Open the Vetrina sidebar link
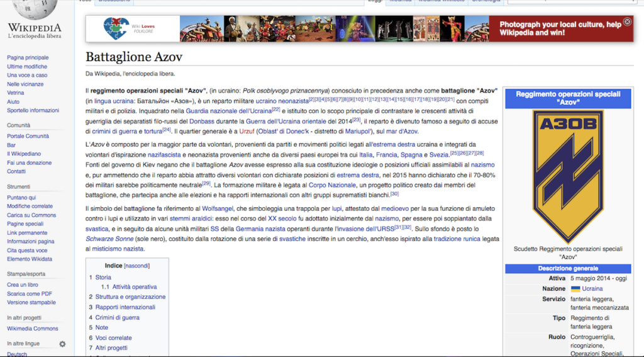Screen dimensions: 644x357 [15, 93]
